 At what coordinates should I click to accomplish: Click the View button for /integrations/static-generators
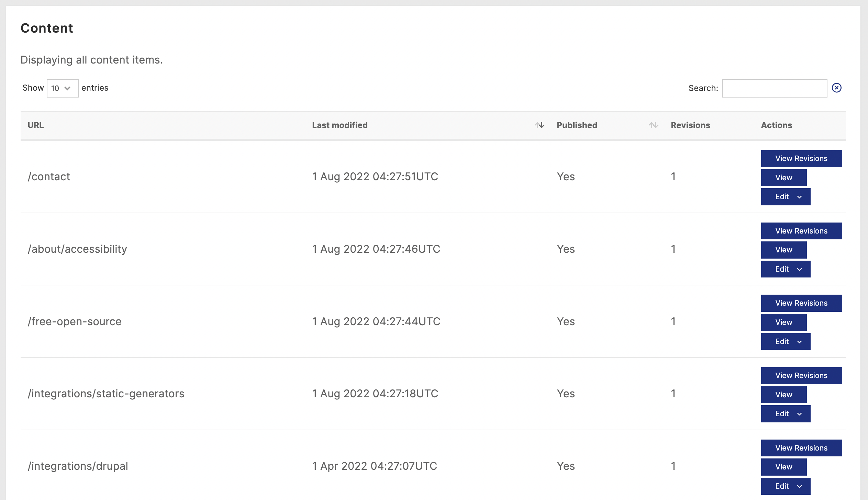click(783, 395)
